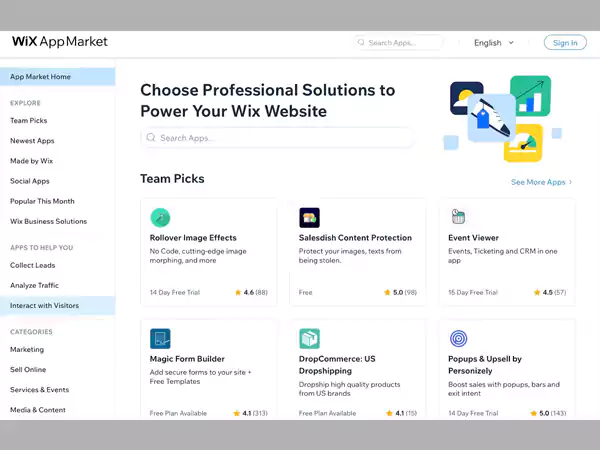
Task: Focus the large Search Apps field
Action: coord(277,137)
